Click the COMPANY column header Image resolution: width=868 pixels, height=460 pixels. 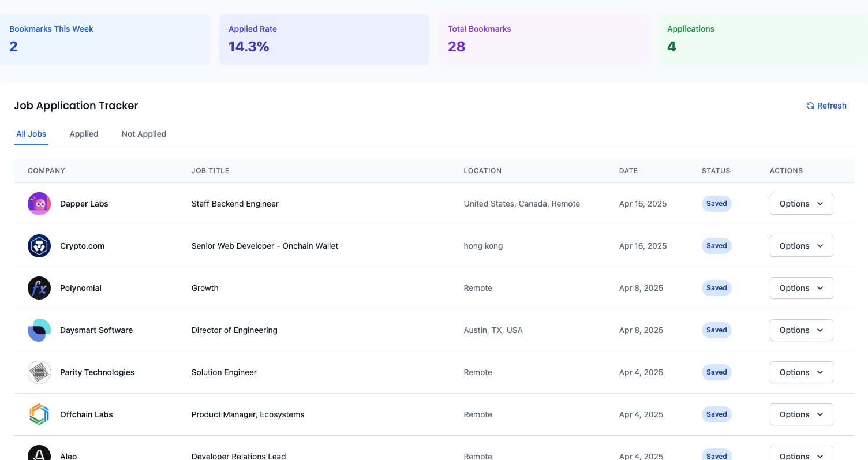point(47,171)
